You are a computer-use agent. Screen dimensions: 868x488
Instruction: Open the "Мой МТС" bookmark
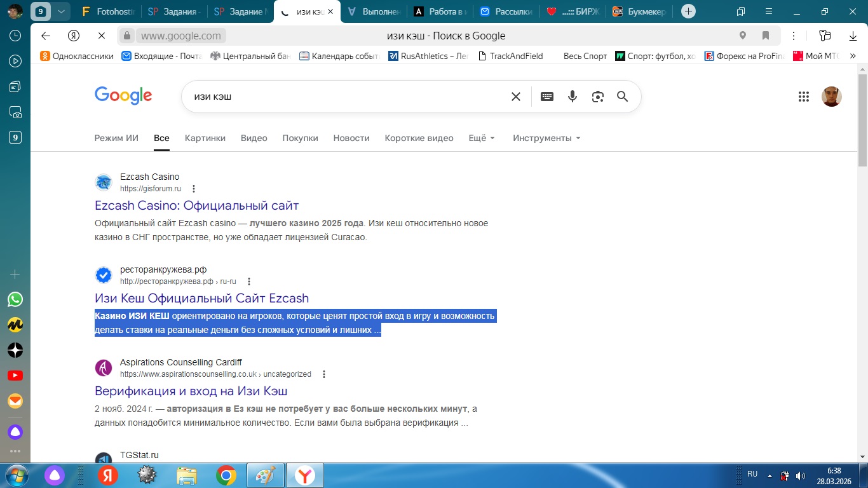point(816,56)
